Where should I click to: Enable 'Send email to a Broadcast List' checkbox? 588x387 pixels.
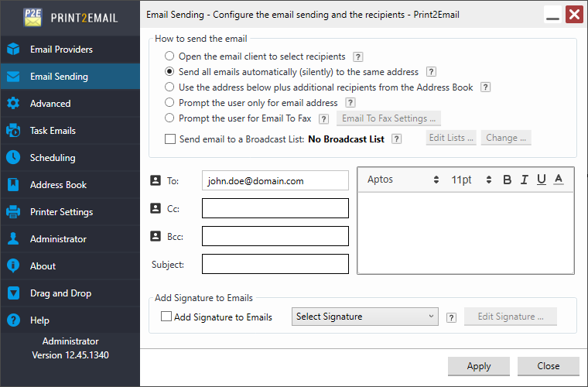click(x=170, y=139)
